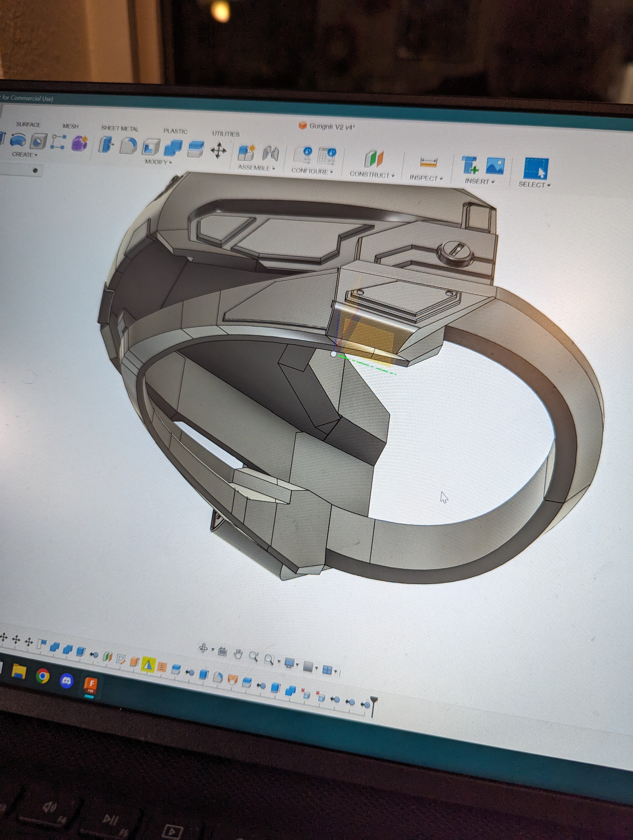This screenshot has height=840, width=633.
Task: Click the Joint tool icon
Action: (x=271, y=154)
